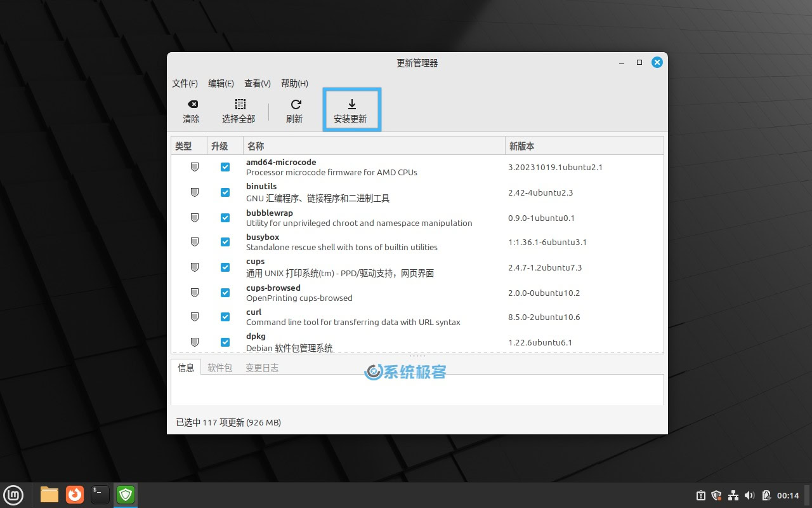This screenshot has height=508, width=812.
Task: Click the update shield tray icon
Action: click(717, 495)
